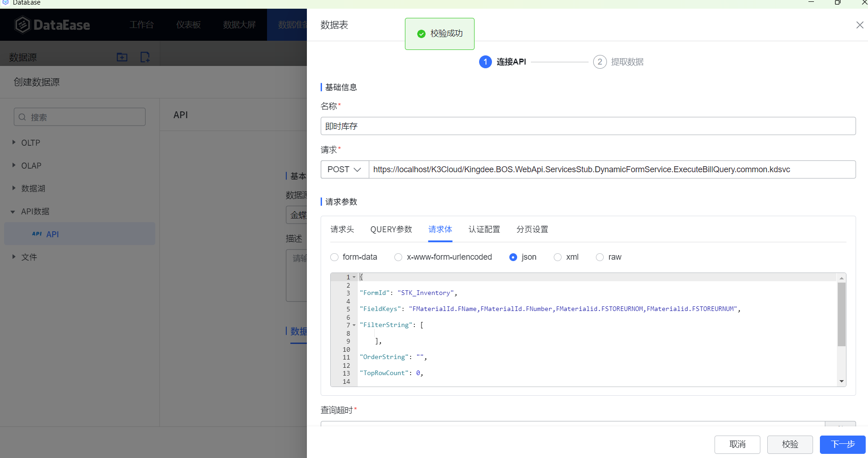The width and height of the screenshot is (868, 458).
Task: Click the search magnifier icon in the sidebar
Action: pos(22,117)
